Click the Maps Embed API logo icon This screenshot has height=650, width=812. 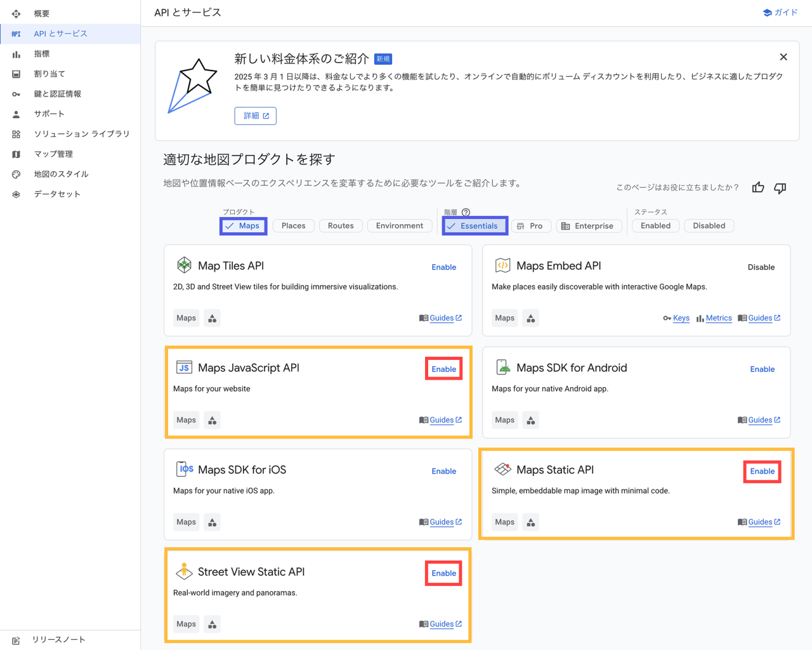coord(502,265)
